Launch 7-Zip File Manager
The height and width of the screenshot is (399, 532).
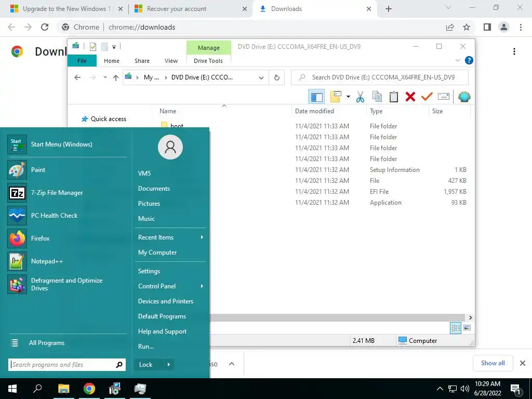(67, 193)
